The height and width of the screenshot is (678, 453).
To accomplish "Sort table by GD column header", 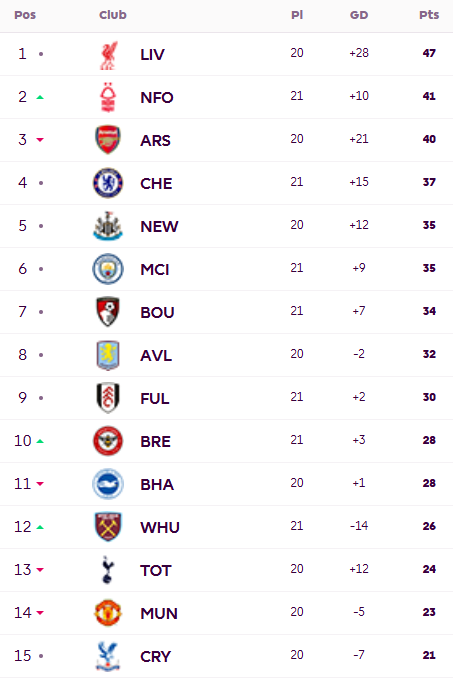I will 359,15.
